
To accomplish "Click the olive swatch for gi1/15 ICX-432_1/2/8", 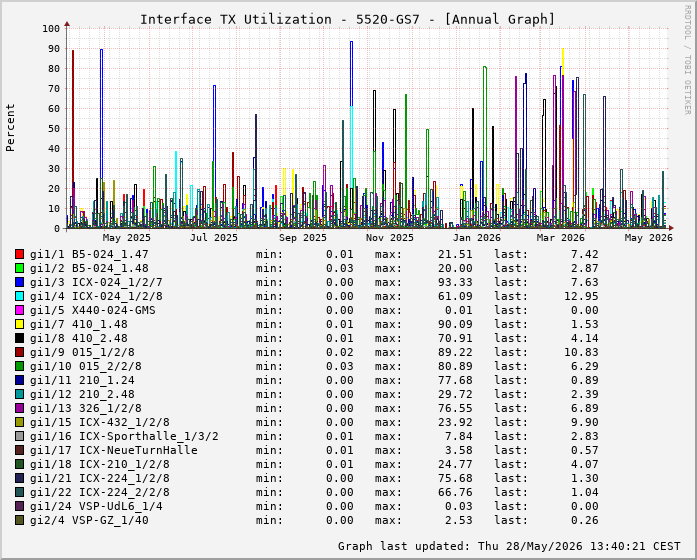I will pos(19,422).
